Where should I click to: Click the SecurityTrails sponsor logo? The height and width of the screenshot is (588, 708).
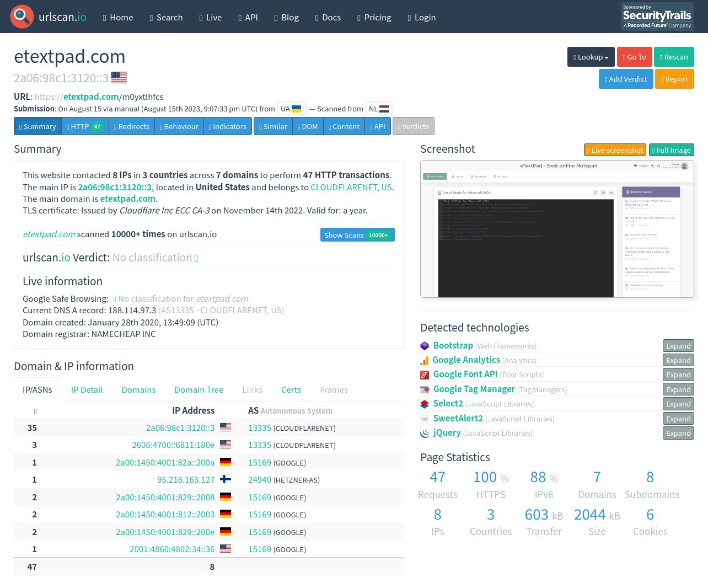657,17
